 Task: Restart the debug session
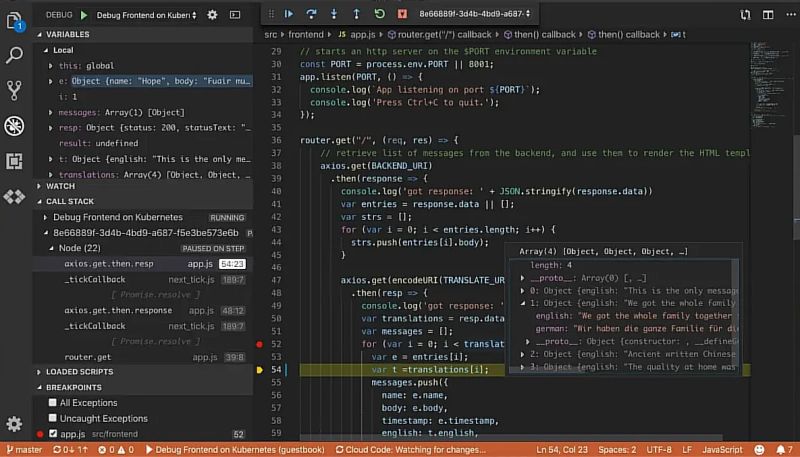[x=379, y=14]
